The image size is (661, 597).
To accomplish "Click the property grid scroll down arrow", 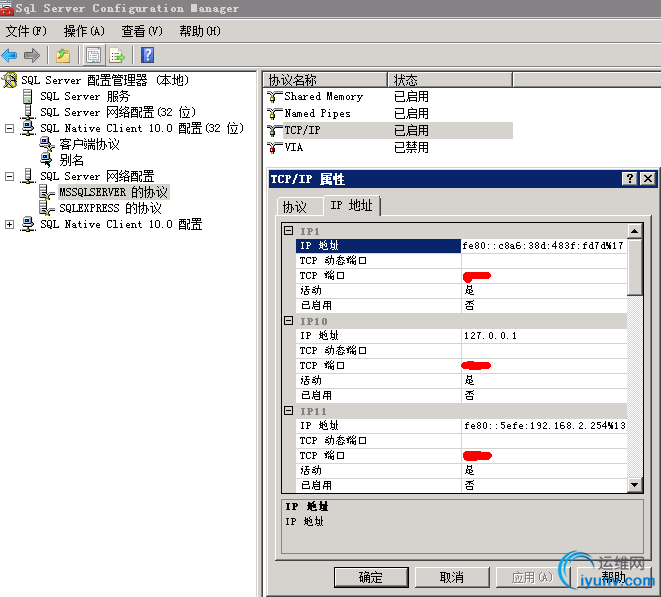I will [x=634, y=484].
